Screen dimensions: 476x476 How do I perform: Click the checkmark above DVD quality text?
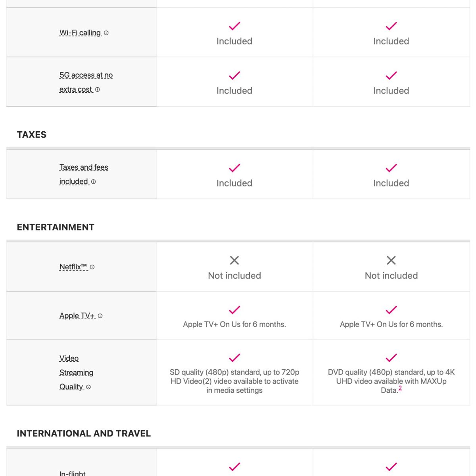[391, 357]
